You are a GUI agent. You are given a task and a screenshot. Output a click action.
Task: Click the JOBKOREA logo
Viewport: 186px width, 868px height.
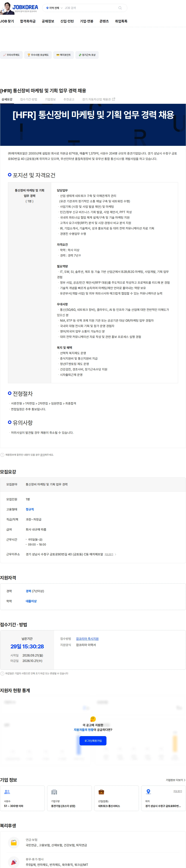coord(25,7)
